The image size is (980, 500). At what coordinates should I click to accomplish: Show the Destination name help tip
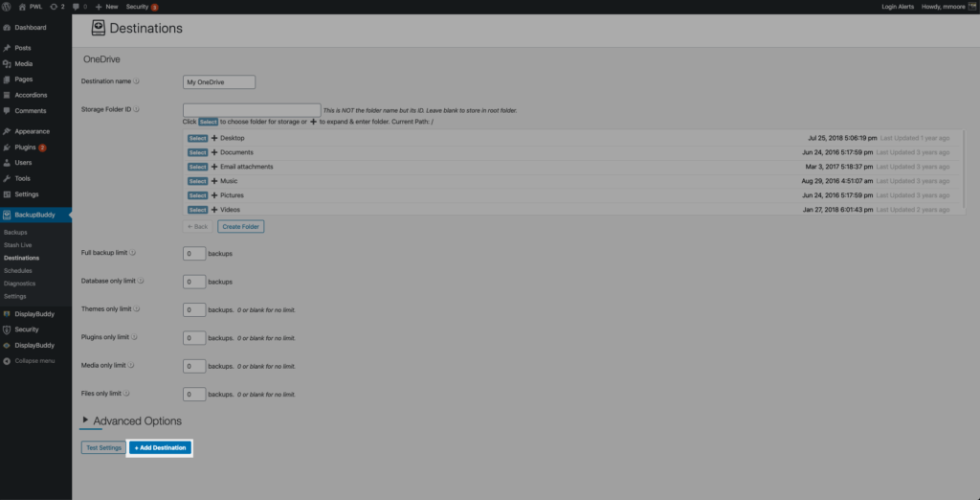pos(137,80)
